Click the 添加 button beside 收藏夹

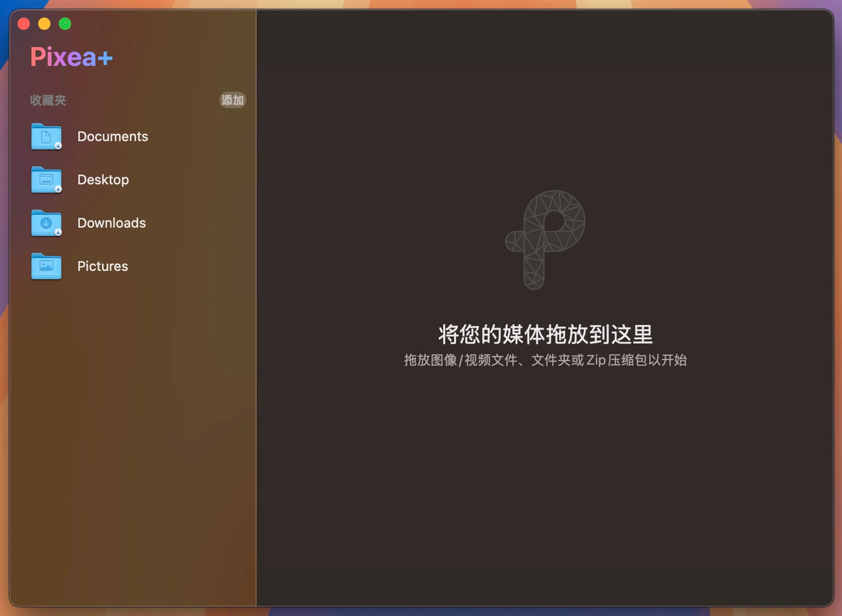[232, 100]
